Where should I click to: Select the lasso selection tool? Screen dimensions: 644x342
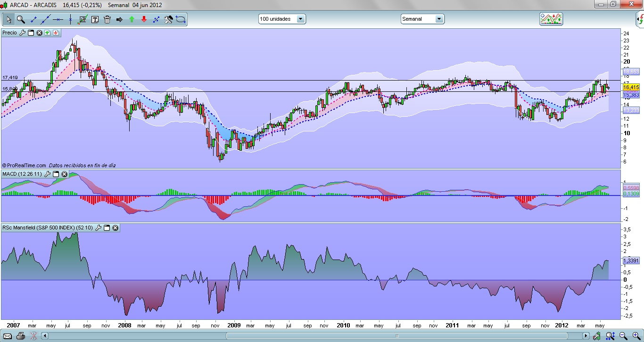(181, 19)
